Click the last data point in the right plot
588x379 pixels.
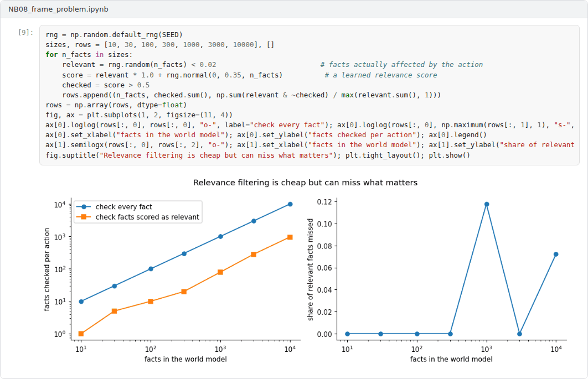(556, 254)
